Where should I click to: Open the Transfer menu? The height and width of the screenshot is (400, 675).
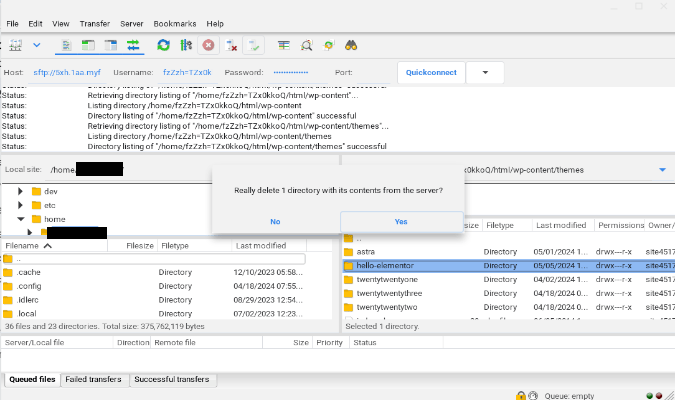pos(95,24)
